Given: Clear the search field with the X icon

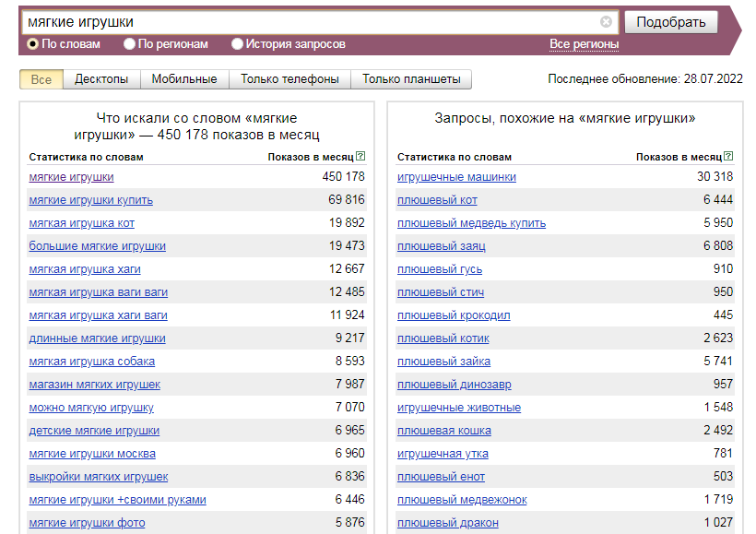Looking at the screenshot, I should click(x=606, y=22).
